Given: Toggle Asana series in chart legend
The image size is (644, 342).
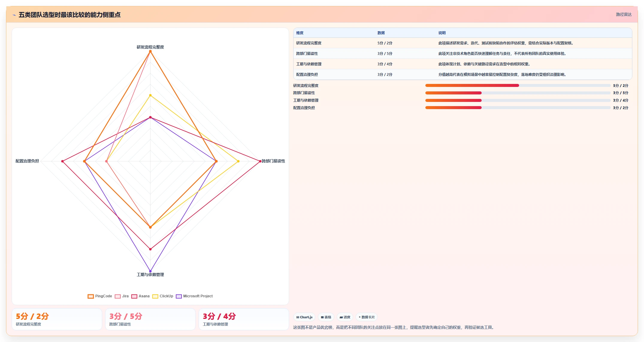Looking at the screenshot, I should 140,296.
